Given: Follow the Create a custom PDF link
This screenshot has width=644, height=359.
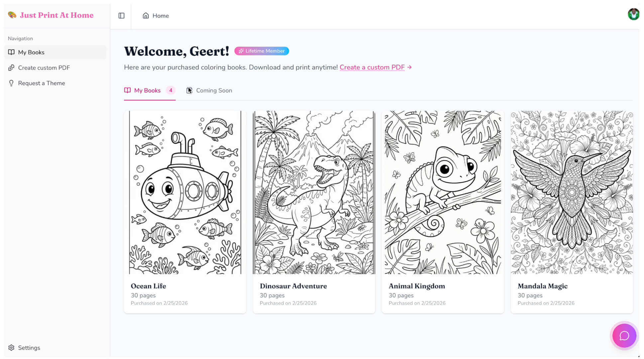Looking at the screenshot, I should pyautogui.click(x=372, y=67).
